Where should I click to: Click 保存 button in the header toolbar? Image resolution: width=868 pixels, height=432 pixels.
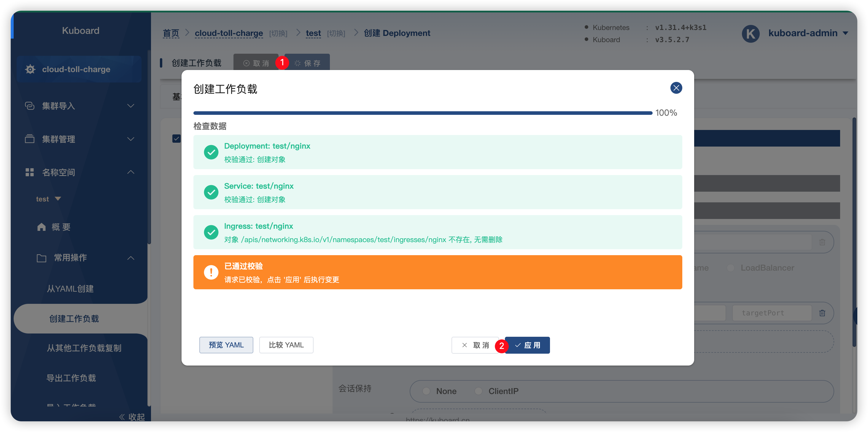pos(307,63)
